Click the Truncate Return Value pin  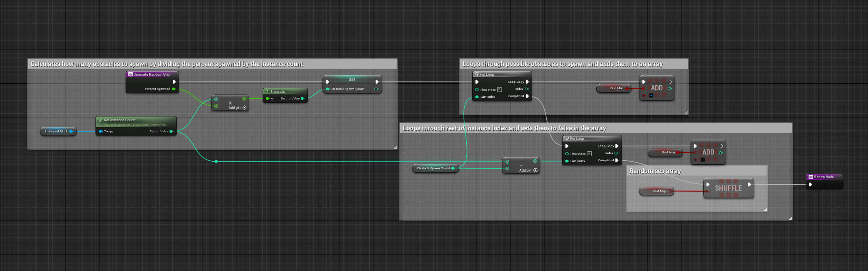click(x=302, y=99)
